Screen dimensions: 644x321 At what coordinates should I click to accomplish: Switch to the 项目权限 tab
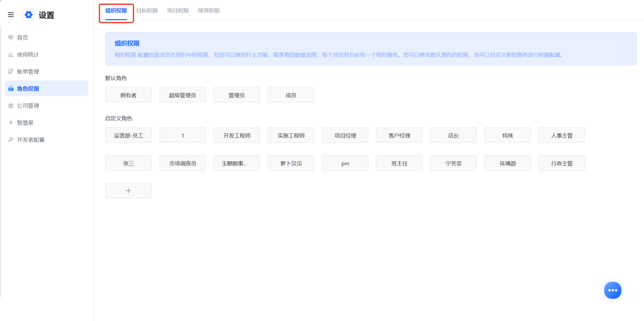pyautogui.click(x=178, y=11)
